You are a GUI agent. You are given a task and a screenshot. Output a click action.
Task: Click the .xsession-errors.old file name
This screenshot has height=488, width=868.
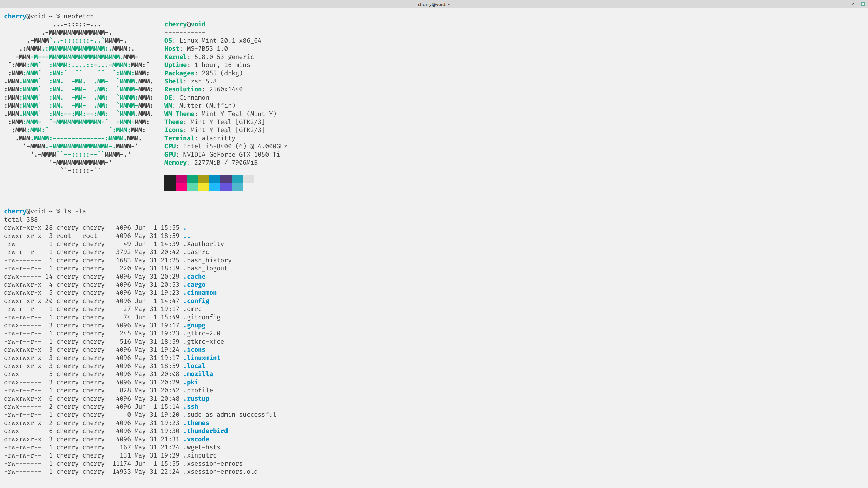(220, 472)
